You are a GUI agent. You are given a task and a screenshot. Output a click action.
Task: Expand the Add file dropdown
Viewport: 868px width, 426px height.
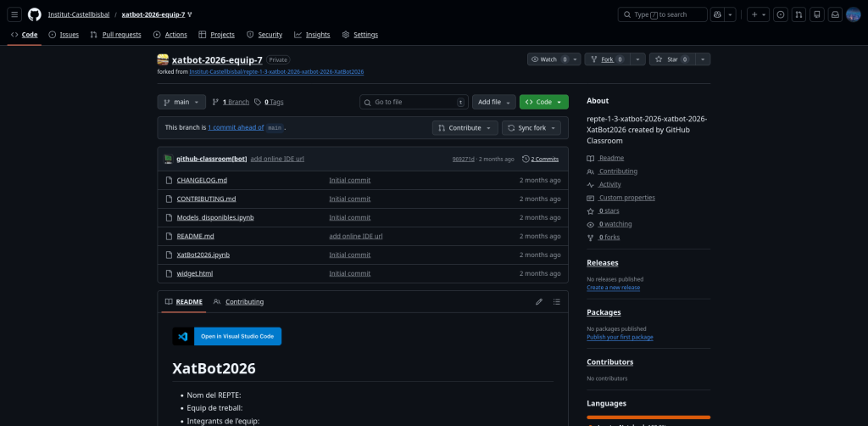point(493,102)
